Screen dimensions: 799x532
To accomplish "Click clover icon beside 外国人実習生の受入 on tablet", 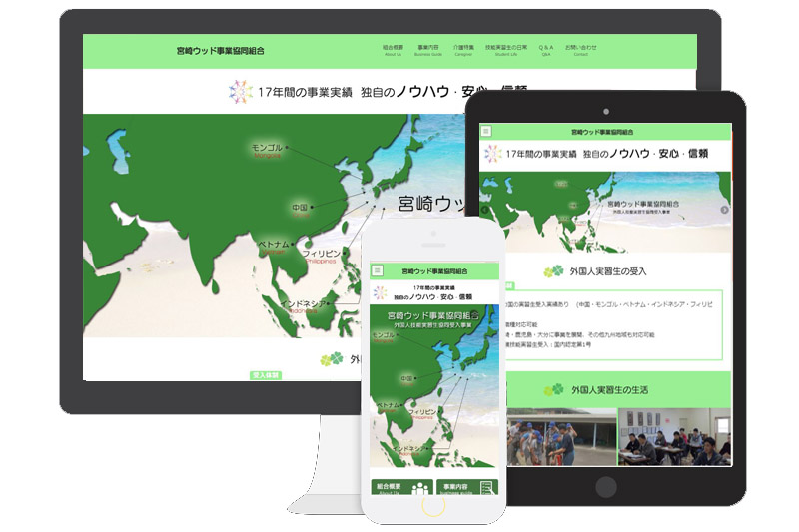I will coord(554,271).
